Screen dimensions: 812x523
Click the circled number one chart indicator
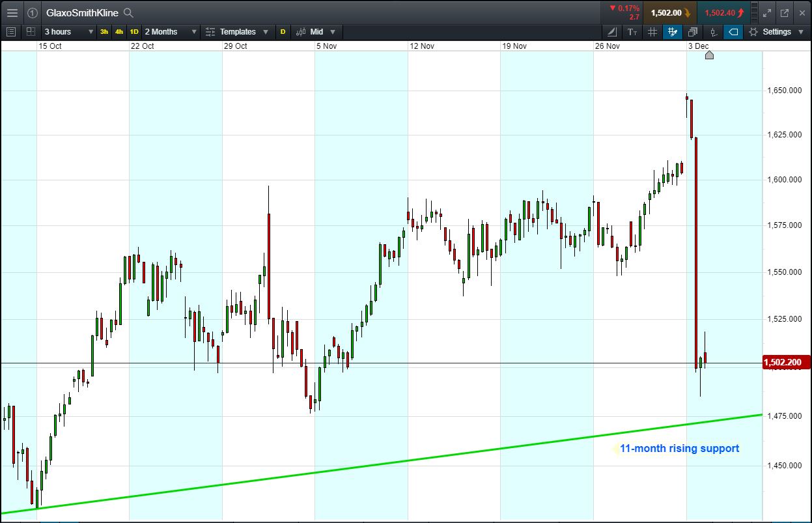point(33,12)
